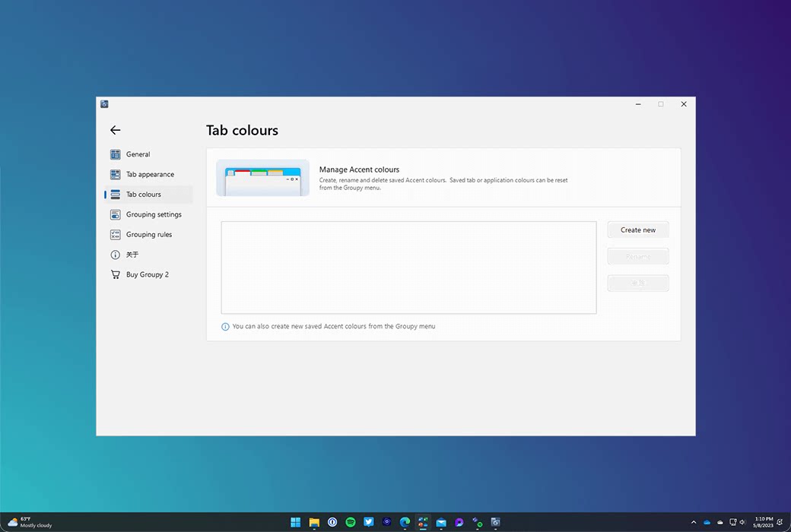Launch File Explorer from the taskbar
The width and height of the screenshot is (791, 532).
[314, 522]
